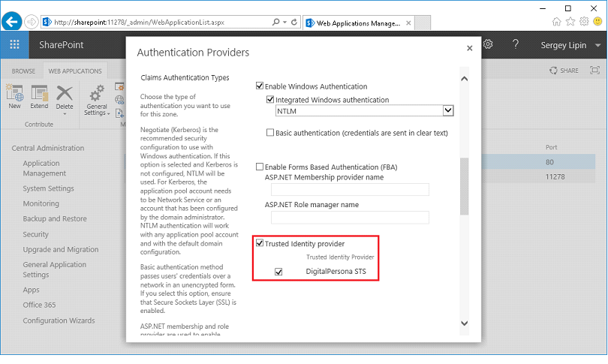This screenshot has width=608, height=364.
Task: Open the SharePoint help question mark
Action: point(516,45)
